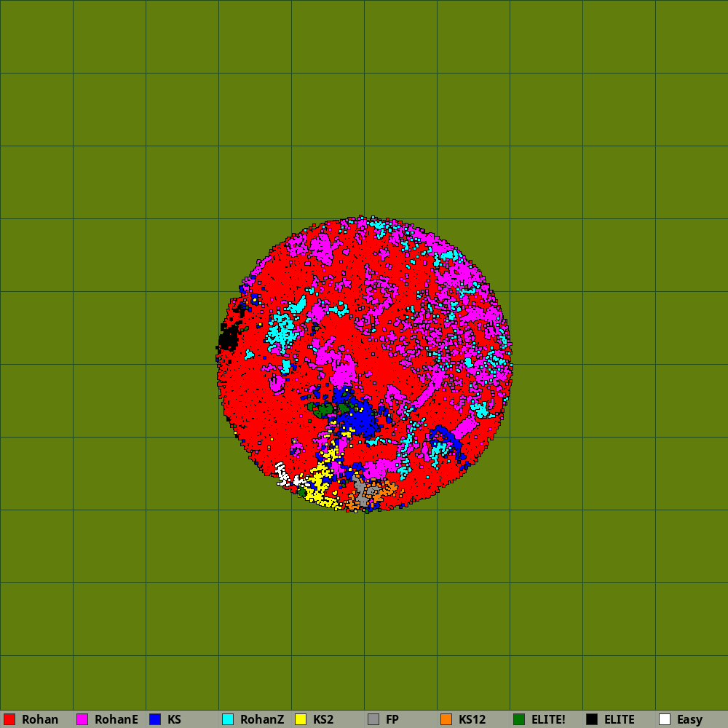Screen dimensions: 728x728
Task: Click the "Rohan" legend label text
Action: point(40,719)
